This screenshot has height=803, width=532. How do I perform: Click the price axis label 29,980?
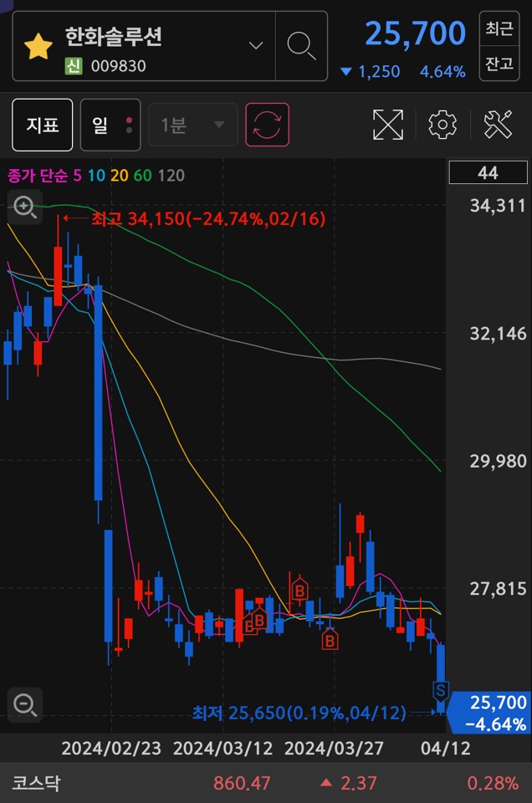coord(498,462)
